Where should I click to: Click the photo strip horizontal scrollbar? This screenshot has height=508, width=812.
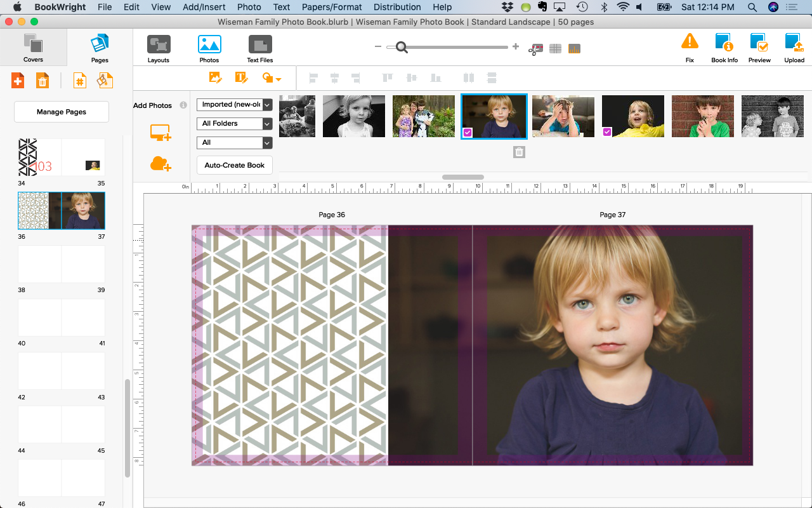click(463, 177)
